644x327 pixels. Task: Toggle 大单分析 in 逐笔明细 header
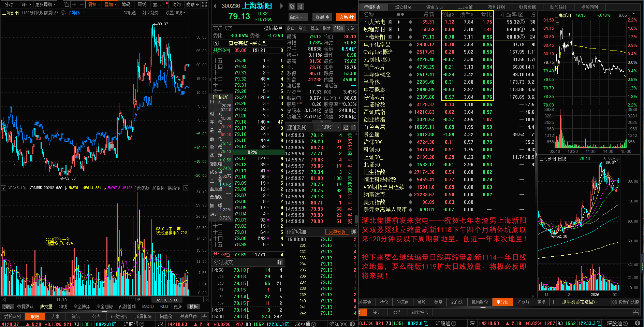(337, 232)
